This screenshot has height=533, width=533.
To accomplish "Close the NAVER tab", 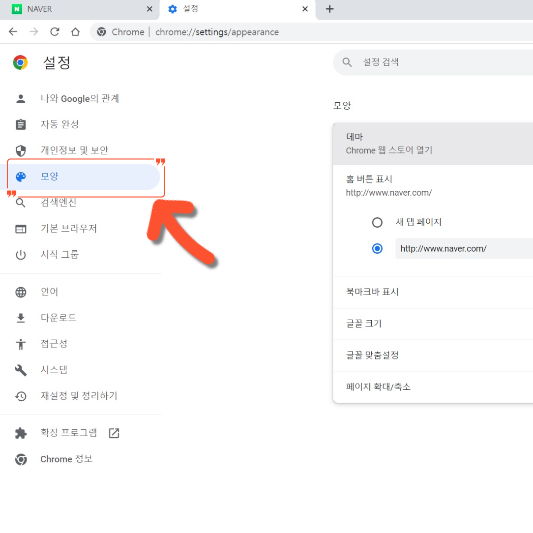I will [x=149, y=9].
